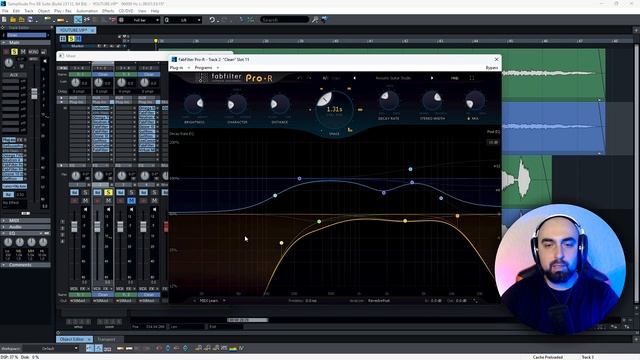This screenshot has width=640, height=360.
Task: Click the Search field in toolbar
Action: (284, 20)
